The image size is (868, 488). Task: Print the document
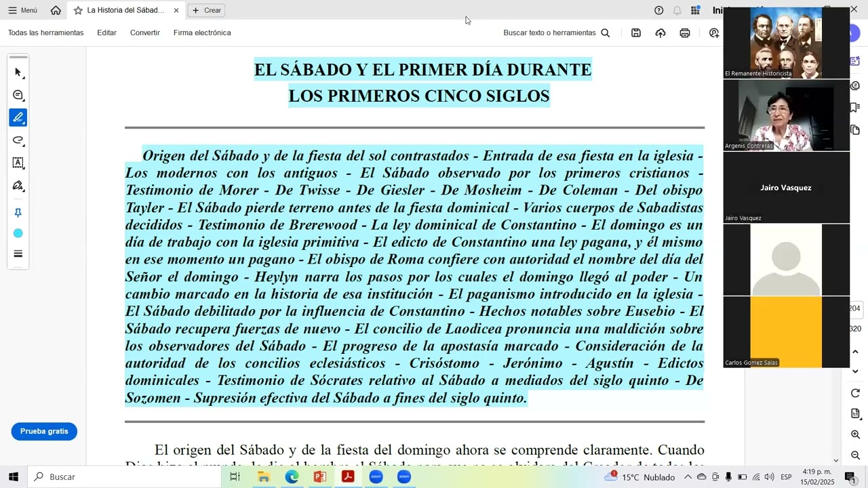point(685,33)
